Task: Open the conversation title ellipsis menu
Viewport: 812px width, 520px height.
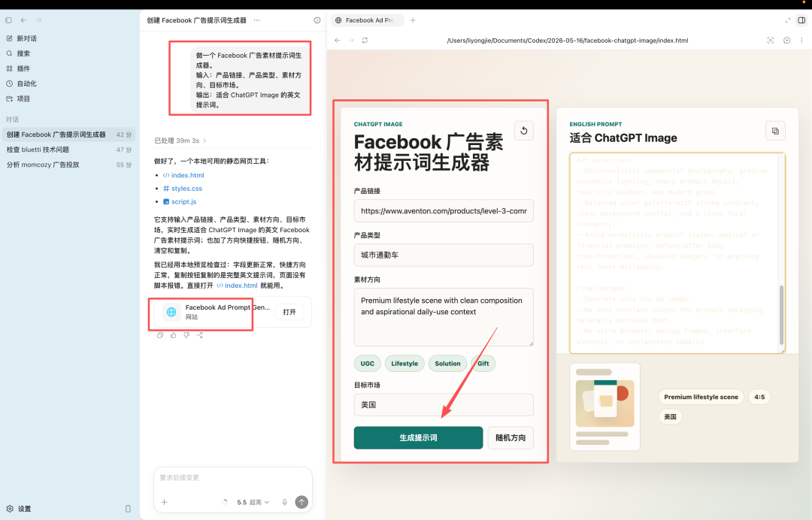Action: [x=257, y=20]
